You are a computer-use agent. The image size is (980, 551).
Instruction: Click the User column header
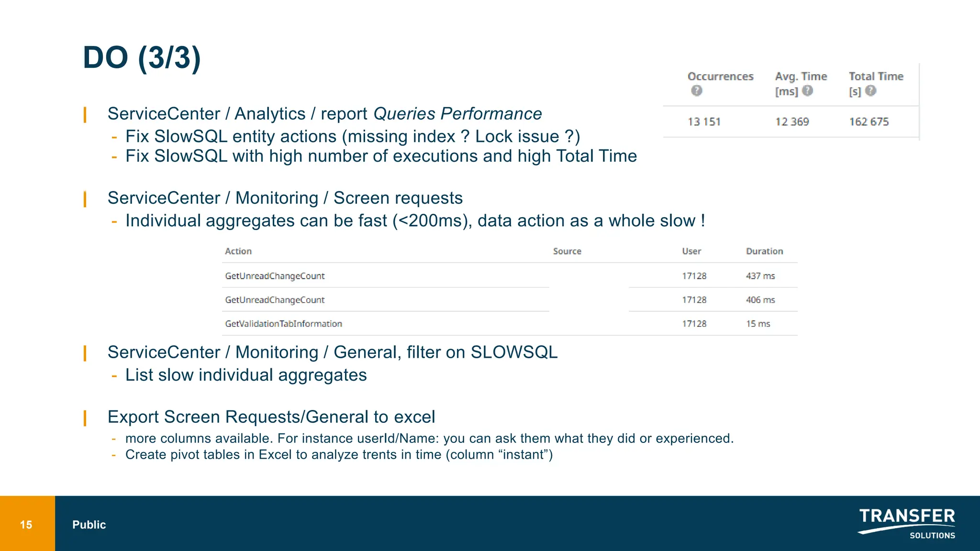tap(691, 251)
